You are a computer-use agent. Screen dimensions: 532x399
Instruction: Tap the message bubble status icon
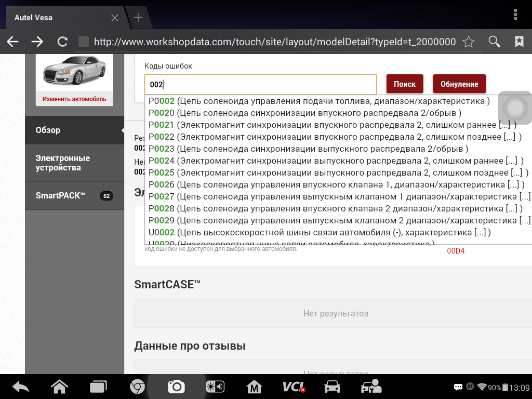(458, 387)
